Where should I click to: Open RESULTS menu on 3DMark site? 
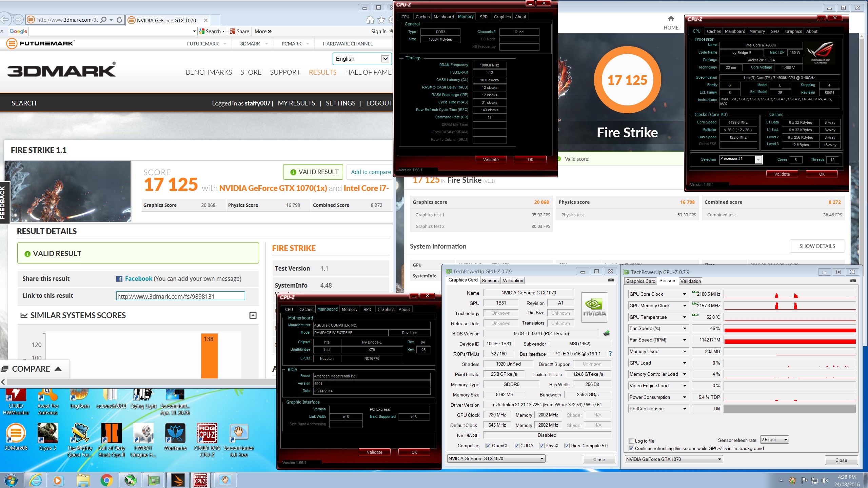(x=322, y=72)
